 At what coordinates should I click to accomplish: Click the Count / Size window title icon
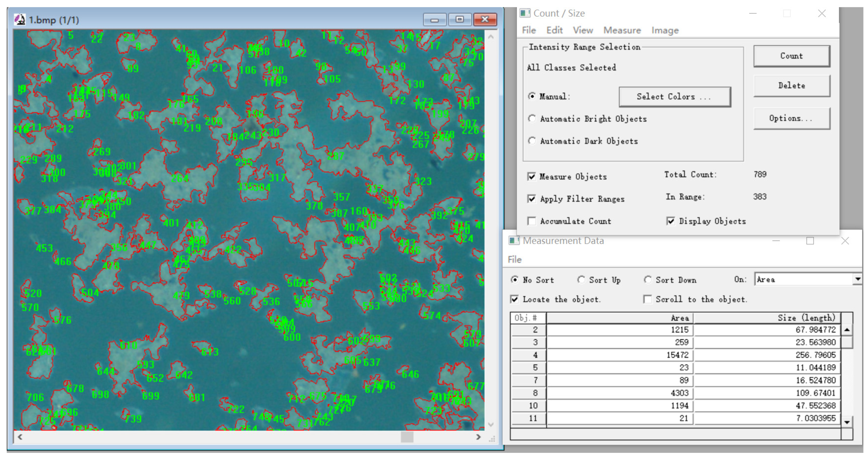[525, 13]
